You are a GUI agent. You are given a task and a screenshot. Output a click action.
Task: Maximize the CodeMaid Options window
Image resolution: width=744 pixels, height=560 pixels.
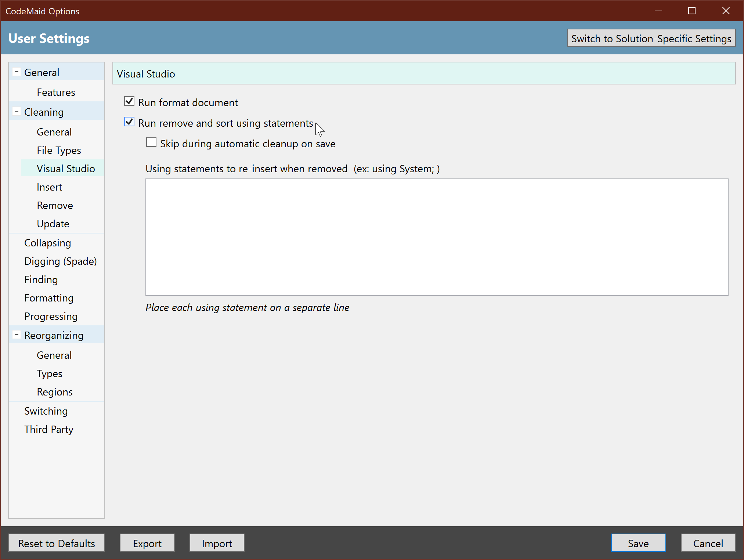click(692, 11)
